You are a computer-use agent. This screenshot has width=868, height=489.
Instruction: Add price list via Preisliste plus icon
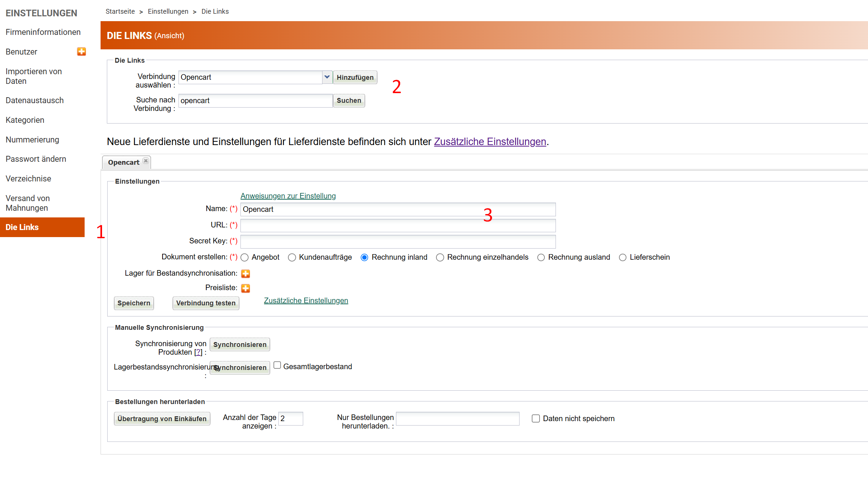pos(245,288)
